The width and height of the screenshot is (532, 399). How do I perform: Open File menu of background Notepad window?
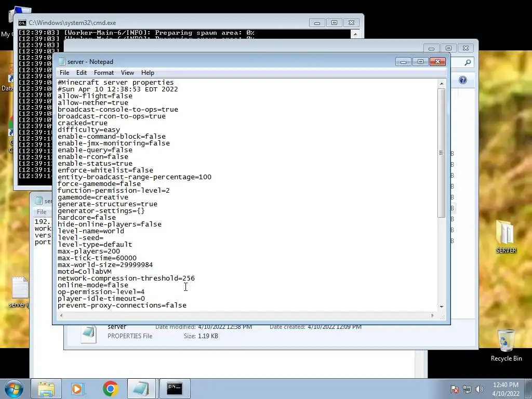click(x=42, y=212)
